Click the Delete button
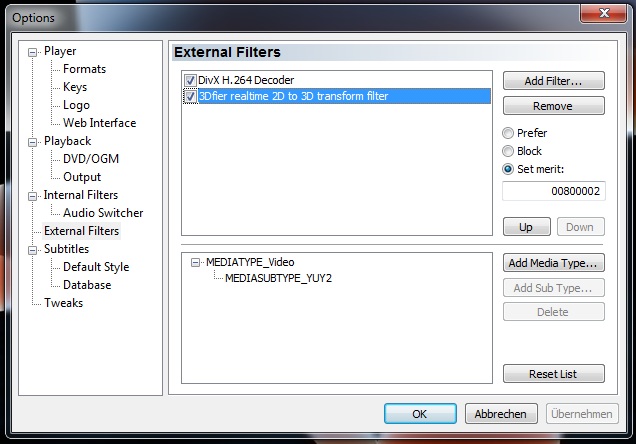 554,312
